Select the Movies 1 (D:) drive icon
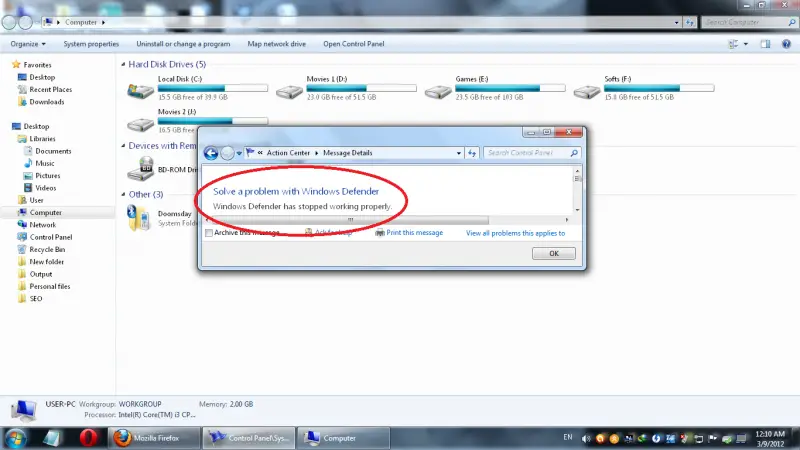 (x=289, y=92)
